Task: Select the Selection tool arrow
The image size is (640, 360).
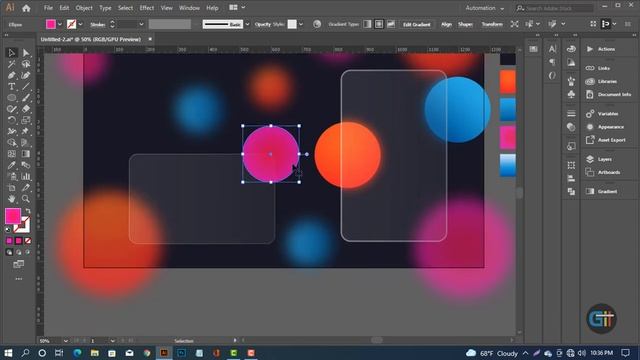Action: (11, 53)
